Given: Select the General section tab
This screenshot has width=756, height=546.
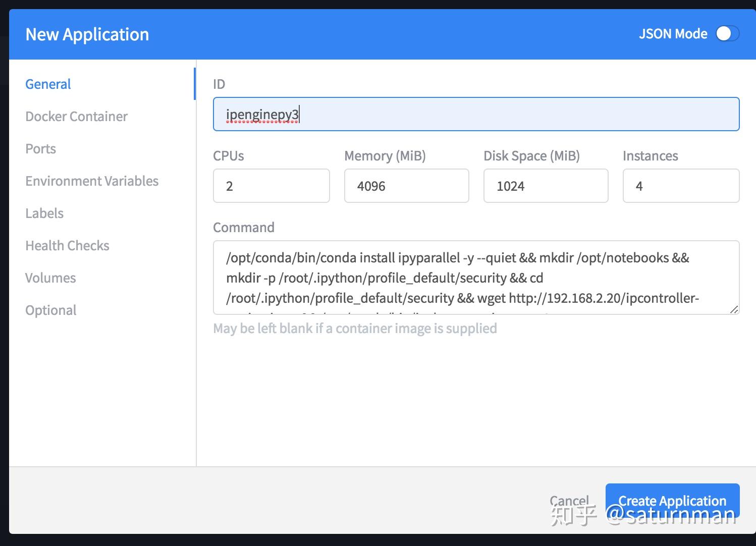Looking at the screenshot, I should pos(48,84).
